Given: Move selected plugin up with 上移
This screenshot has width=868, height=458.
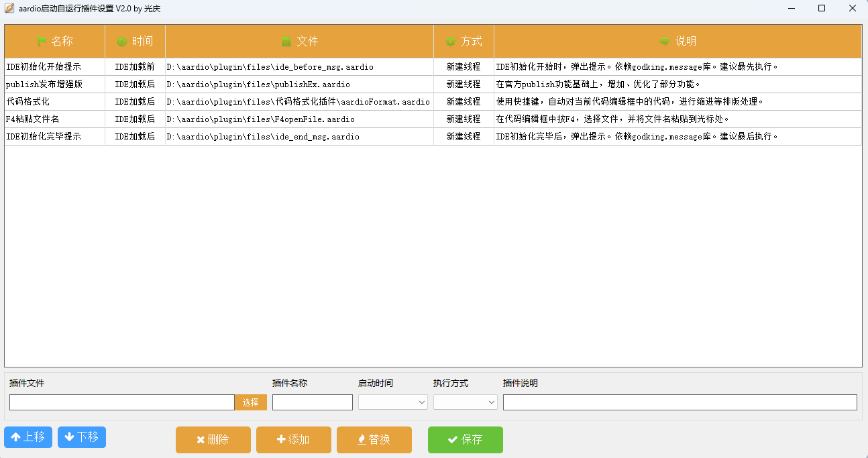Looking at the screenshot, I should coord(28,437).
